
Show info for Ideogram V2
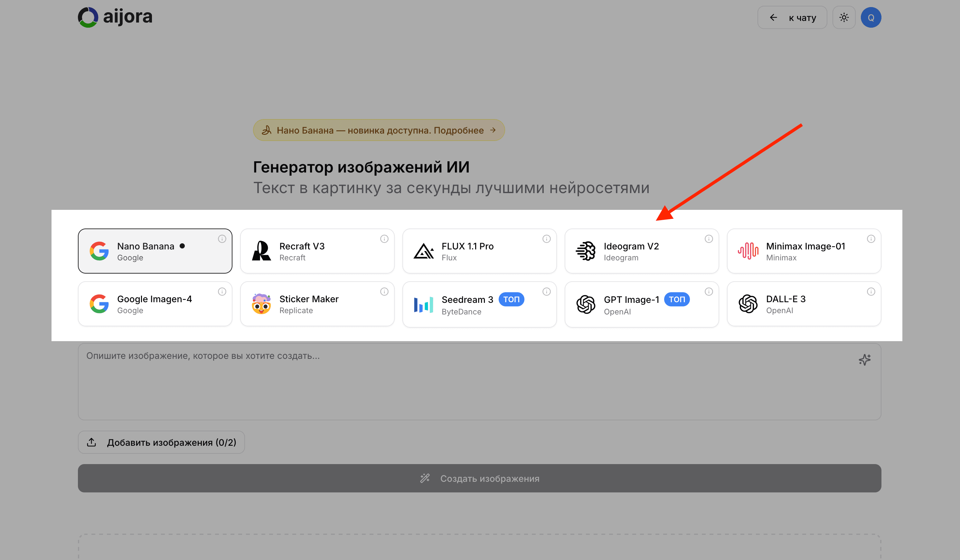tap(709, 239)
